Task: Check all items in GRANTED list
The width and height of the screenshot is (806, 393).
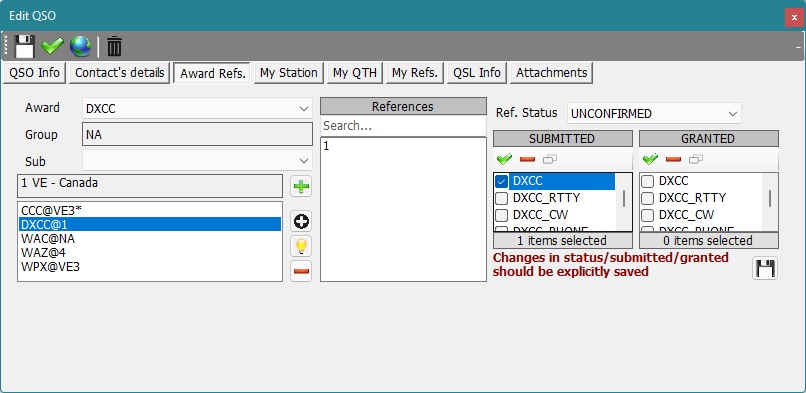Action: (651, 159)
